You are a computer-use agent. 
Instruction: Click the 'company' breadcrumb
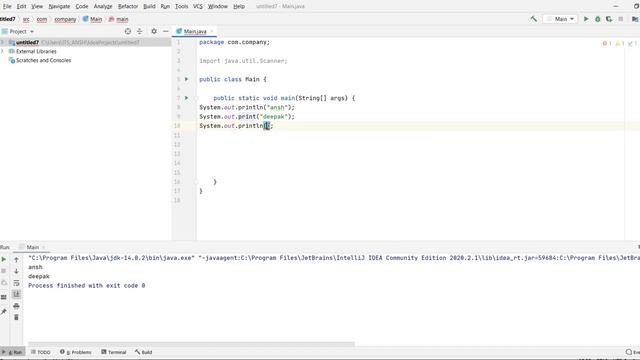65,19
